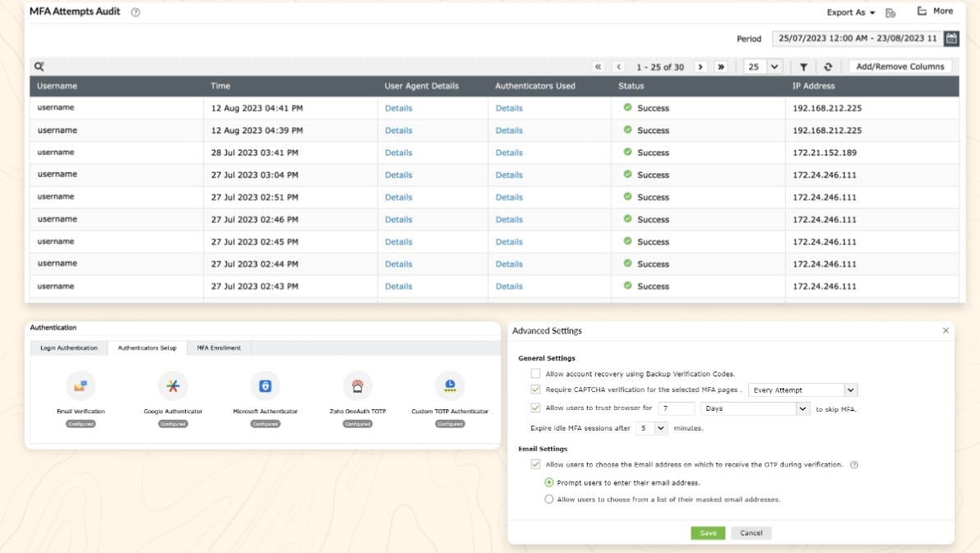Click the trust browser duration field showing 7
The height and width of the screenshot is (553, 980).
(x=677, y=408)
